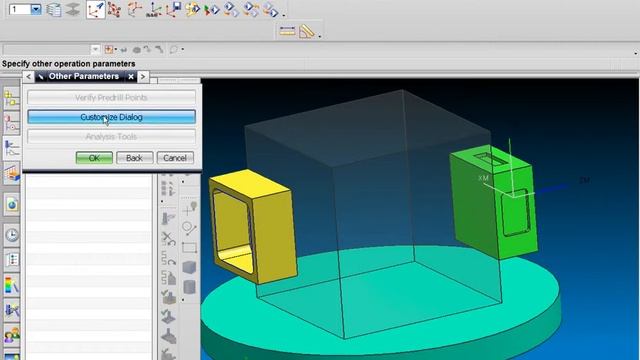
Task: Click the greyed rectangle sketch icon
Action: coord(189,247)
